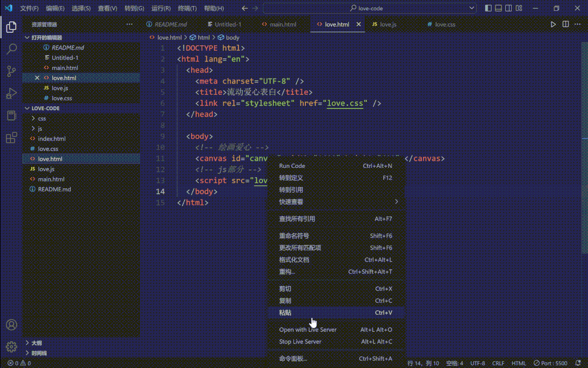Open editor More Actions ellipsis

578,25
